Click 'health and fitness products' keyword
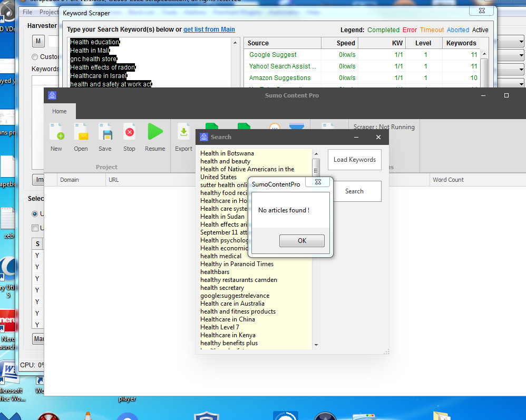Image resolution: width=526 pixels, height=420 pixels. (x=238, y=311)
